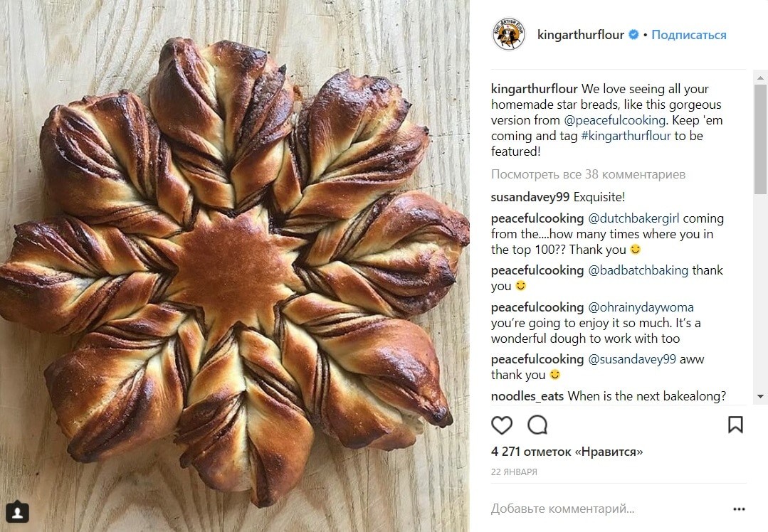Click the kingarthurflour profile avatar
The height and width of the screenshot is (532, 768).
[x=508, y=35]
